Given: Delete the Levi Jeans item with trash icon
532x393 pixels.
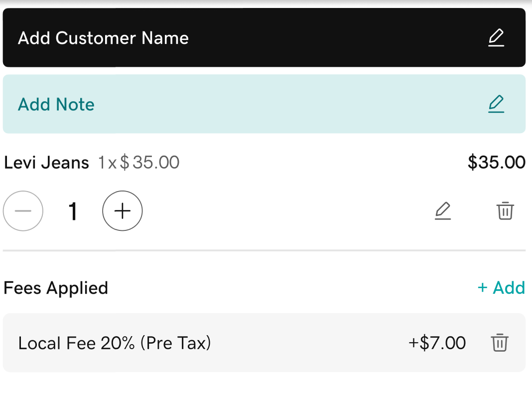Looking at the screenshot, I should pos(505,211).
